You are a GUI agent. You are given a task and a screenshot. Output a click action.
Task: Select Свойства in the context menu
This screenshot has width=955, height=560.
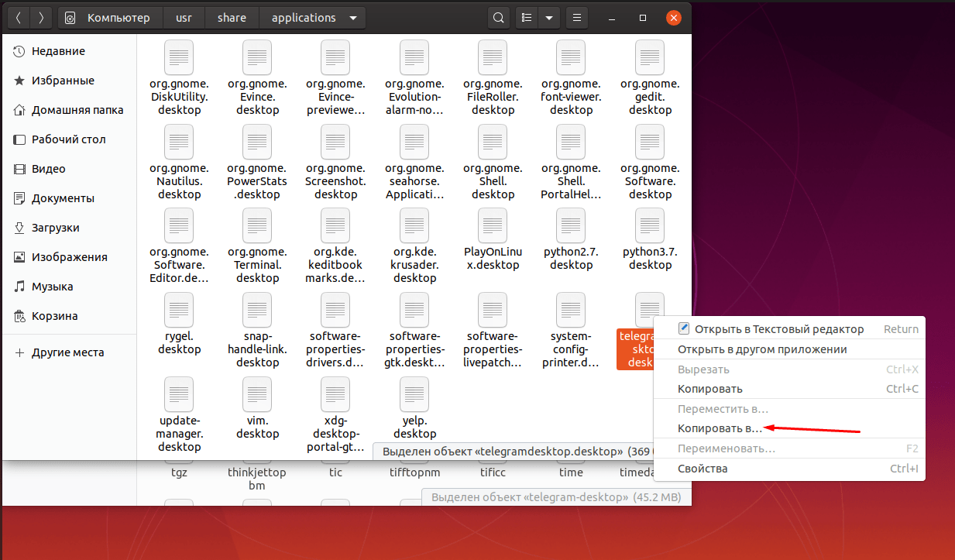[x=703, y=469]
